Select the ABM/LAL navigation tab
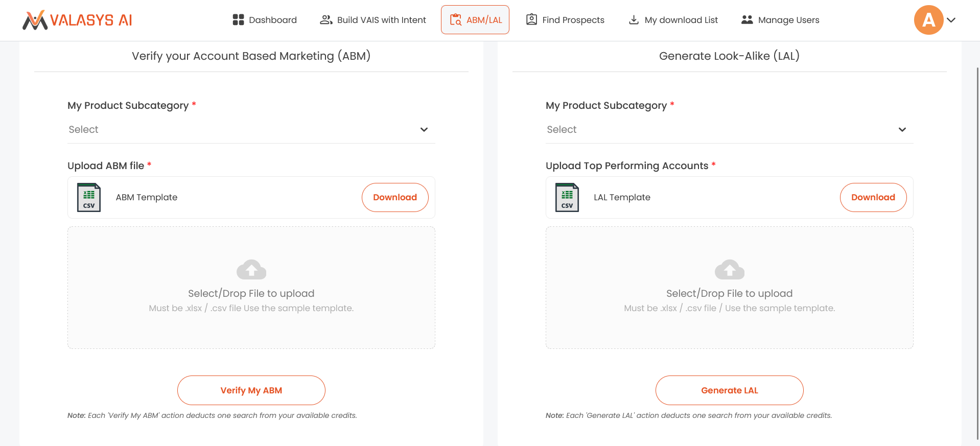 point(475,20)
